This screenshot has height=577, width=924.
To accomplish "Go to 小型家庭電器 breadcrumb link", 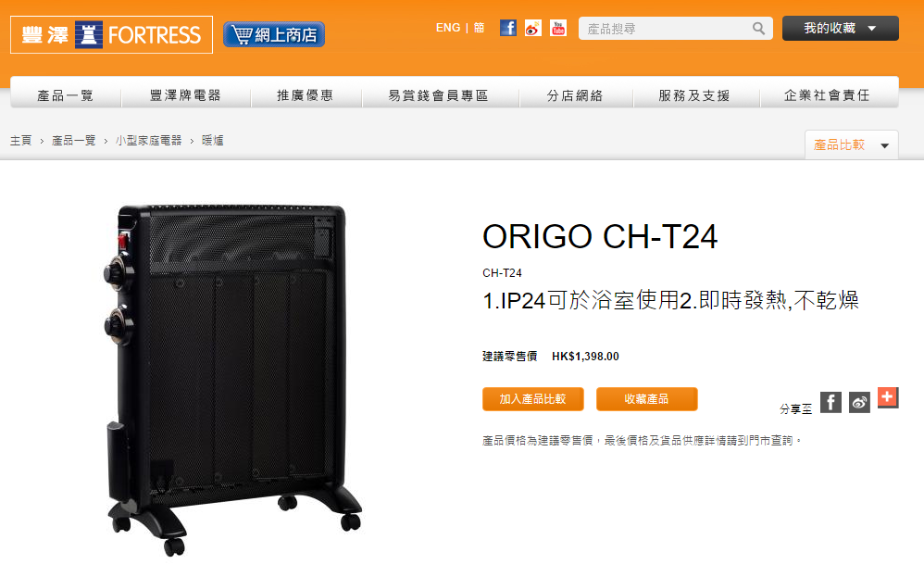I will 148,140.
